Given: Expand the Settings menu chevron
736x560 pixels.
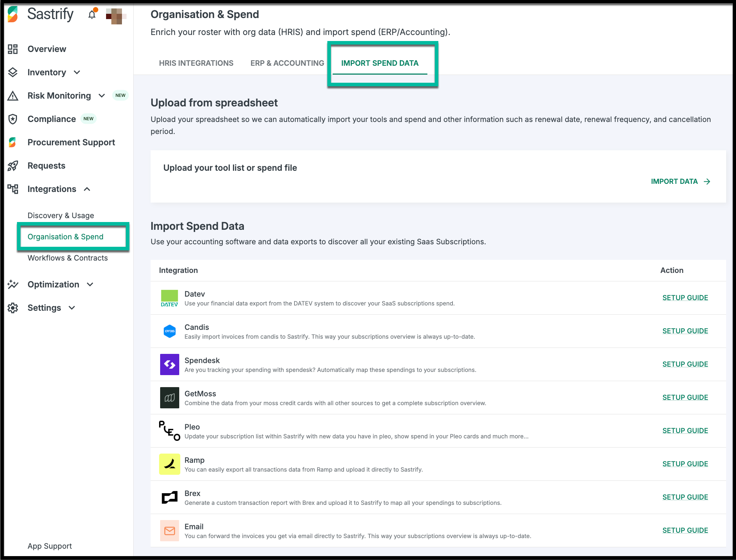Looking at the screenshot, I should [72, 308].
